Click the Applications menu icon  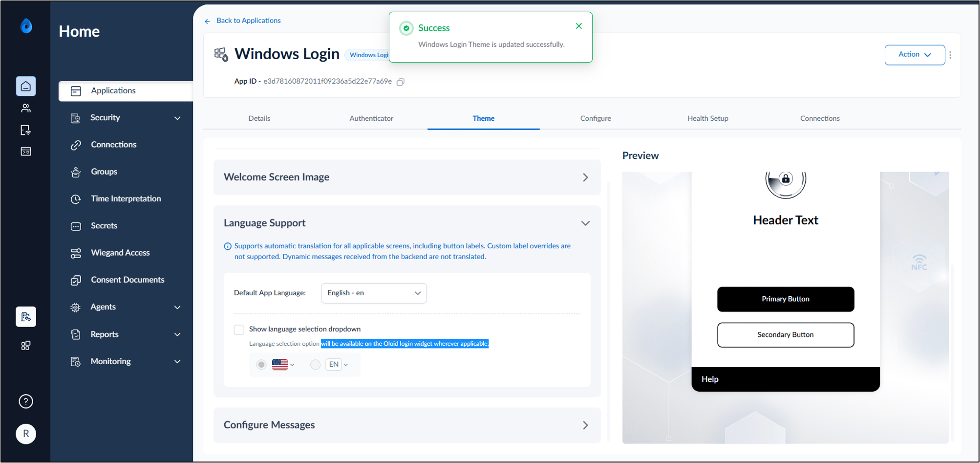tap(76, 91)
